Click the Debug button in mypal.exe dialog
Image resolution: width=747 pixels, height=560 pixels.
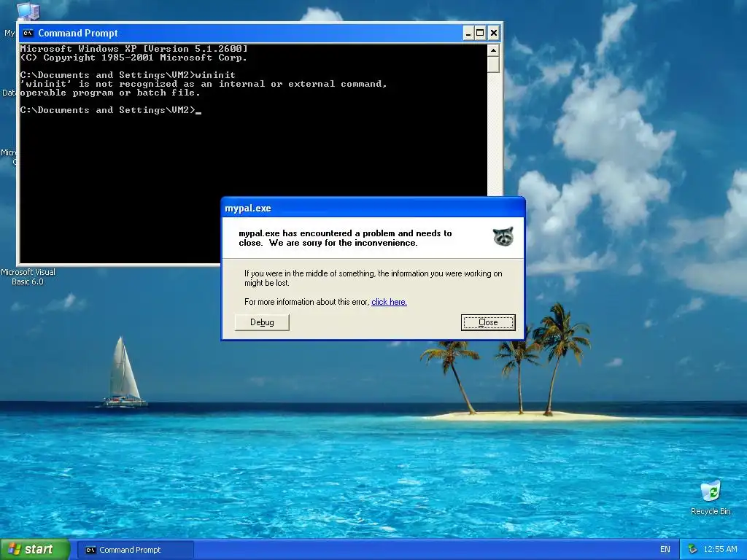[262, 322]
